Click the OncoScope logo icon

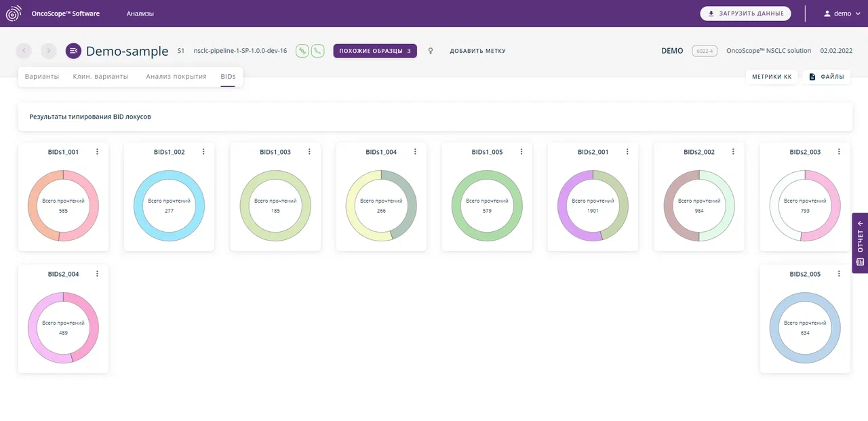click(14, 14)
